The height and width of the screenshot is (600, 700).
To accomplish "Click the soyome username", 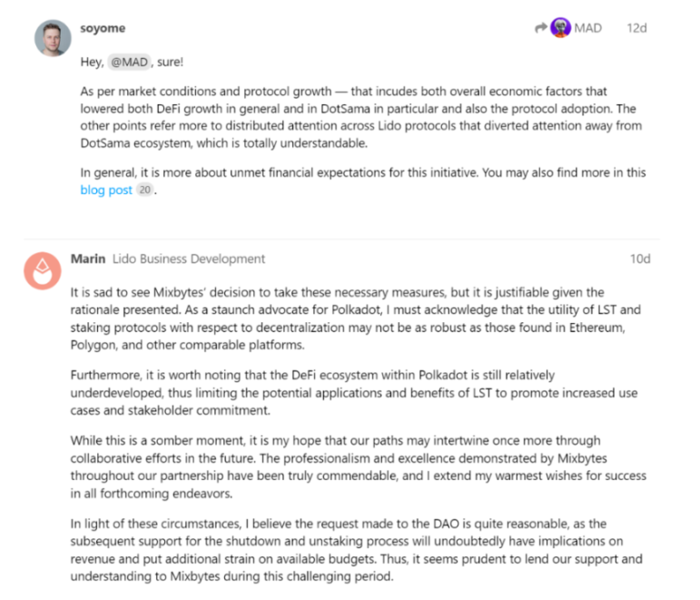I will (103, 28).
